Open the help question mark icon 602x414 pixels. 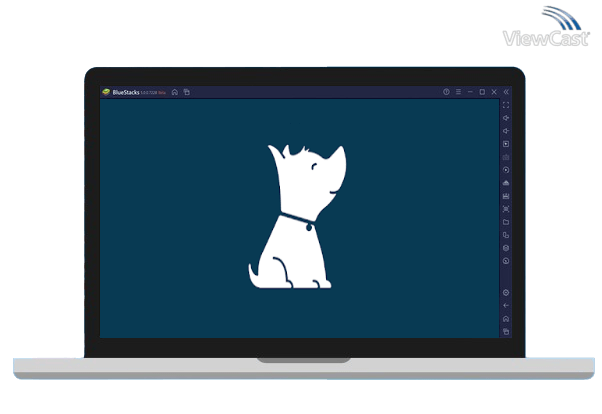point(446,92)
